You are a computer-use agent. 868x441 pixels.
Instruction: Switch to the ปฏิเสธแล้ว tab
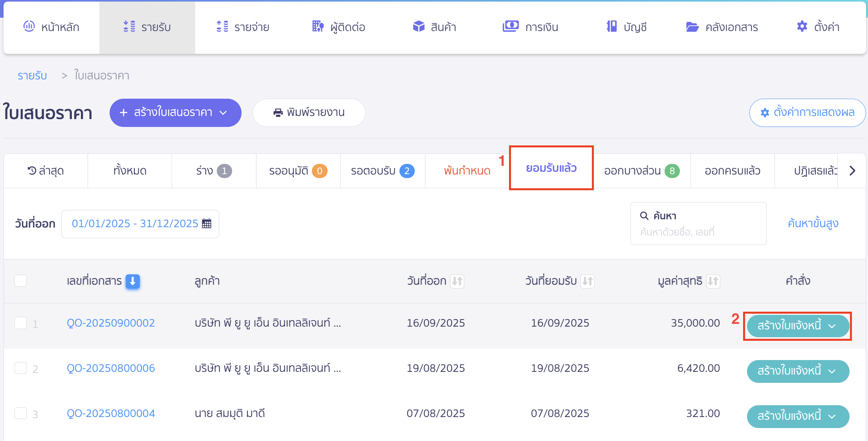point(807,171)
